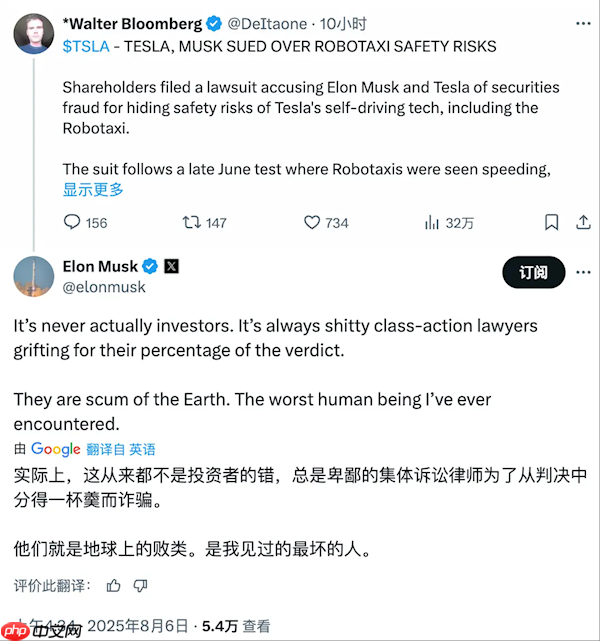The height and width of the screenshot is (641, 600).
Task: Click the 翻译自 英语 translation source link
Action: pos(121,449)
